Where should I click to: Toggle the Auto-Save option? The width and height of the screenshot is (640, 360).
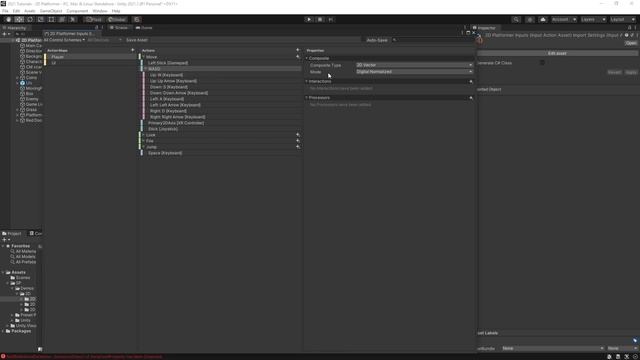(x=377, y=40)
